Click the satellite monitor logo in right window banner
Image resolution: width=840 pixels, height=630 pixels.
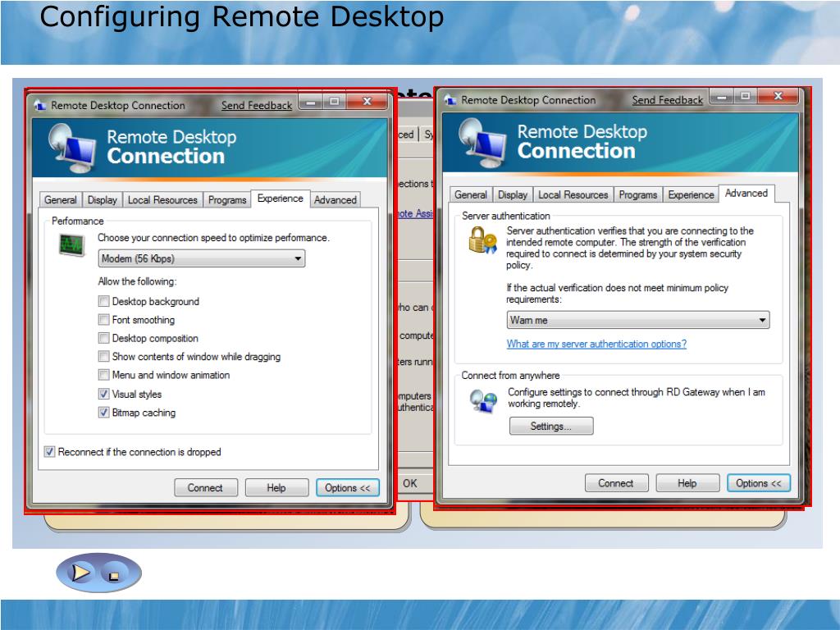[x=482, y=143]
